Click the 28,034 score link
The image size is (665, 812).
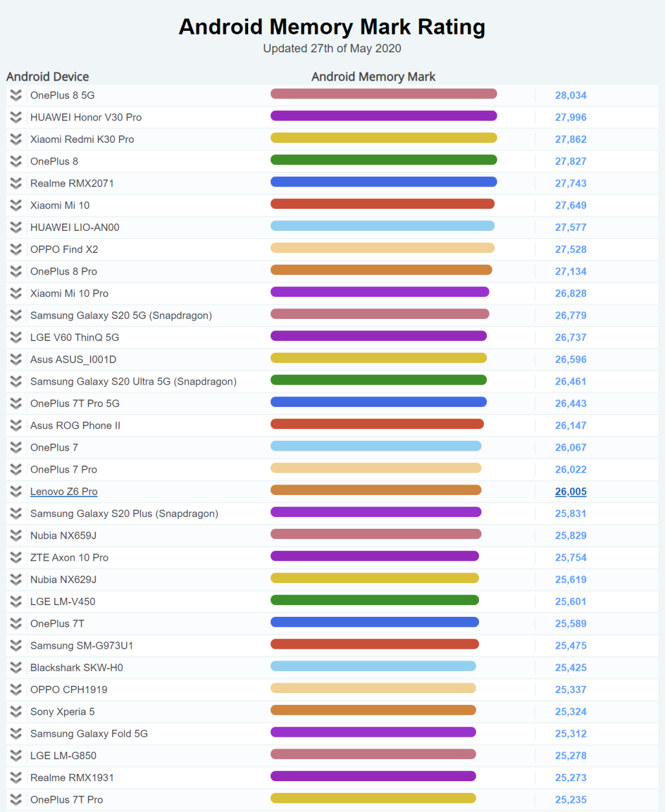point(571,95)
